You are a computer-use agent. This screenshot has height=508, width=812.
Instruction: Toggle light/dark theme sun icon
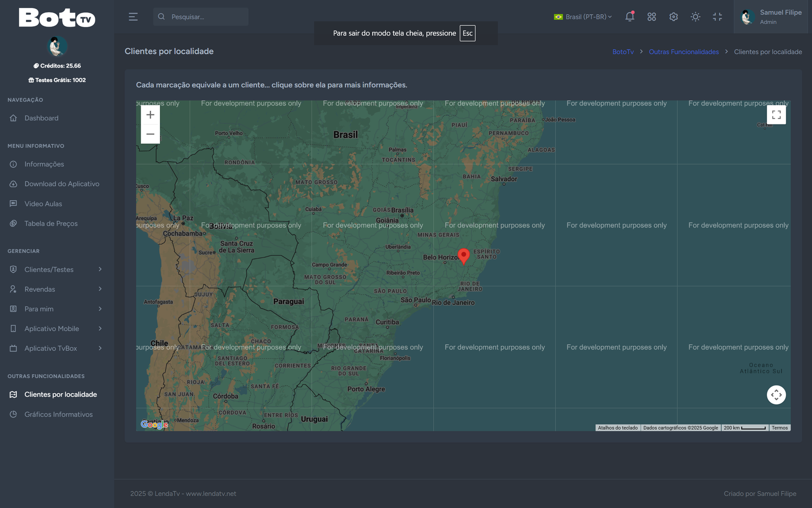pos(695,17)
